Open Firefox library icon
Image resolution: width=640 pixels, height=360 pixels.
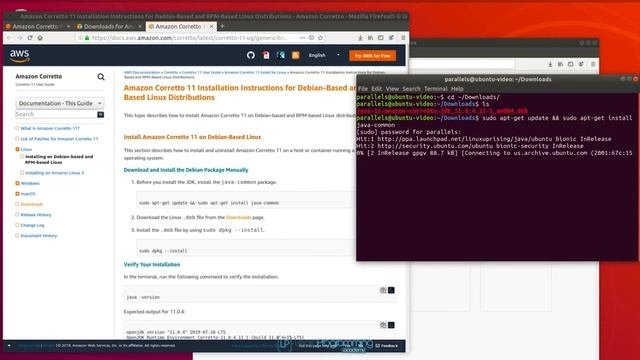(370, 38)
